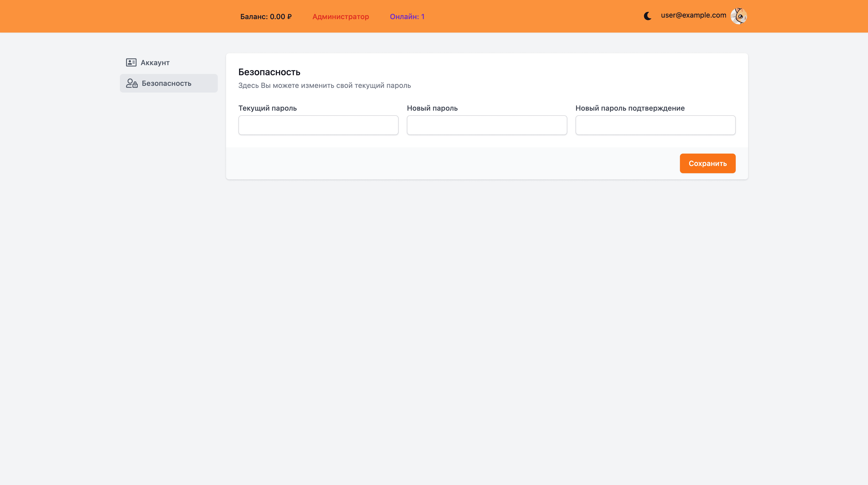Focus the Текущий пароль input field
Screen dimensions: 868x485
point(318,125)
